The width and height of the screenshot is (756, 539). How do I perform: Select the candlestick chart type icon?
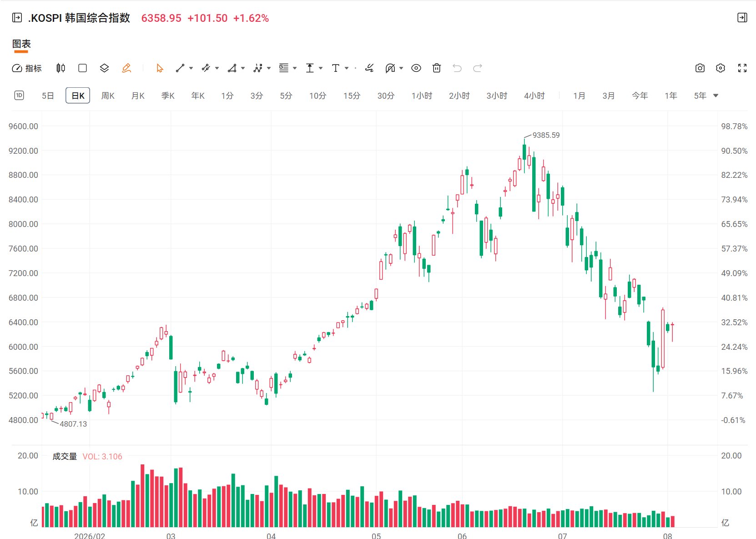[x=60, y=68]
